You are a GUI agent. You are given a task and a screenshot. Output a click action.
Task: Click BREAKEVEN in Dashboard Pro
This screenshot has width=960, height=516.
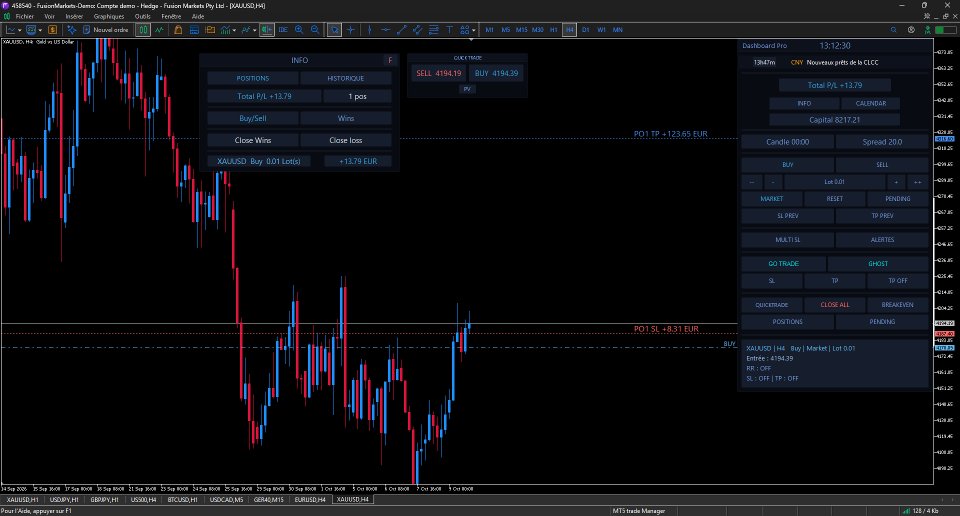(898, 305)
